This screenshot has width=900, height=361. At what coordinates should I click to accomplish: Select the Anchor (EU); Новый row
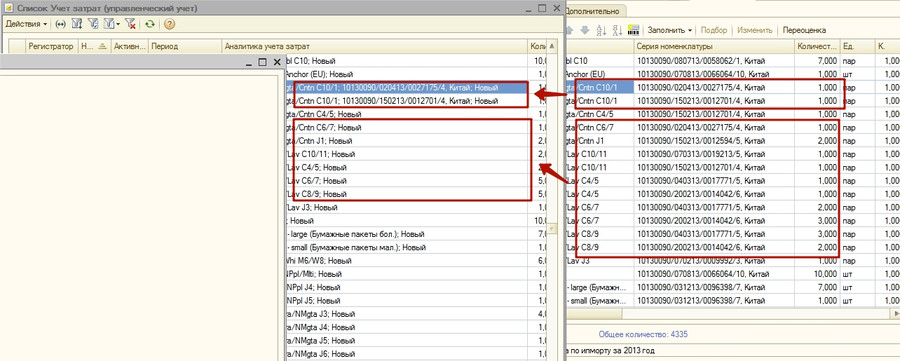407,74
